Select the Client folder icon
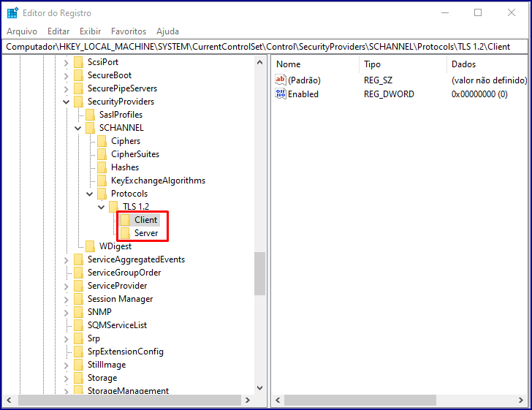The height and width of the screenshot is (410, 532). tap(125, 220)
